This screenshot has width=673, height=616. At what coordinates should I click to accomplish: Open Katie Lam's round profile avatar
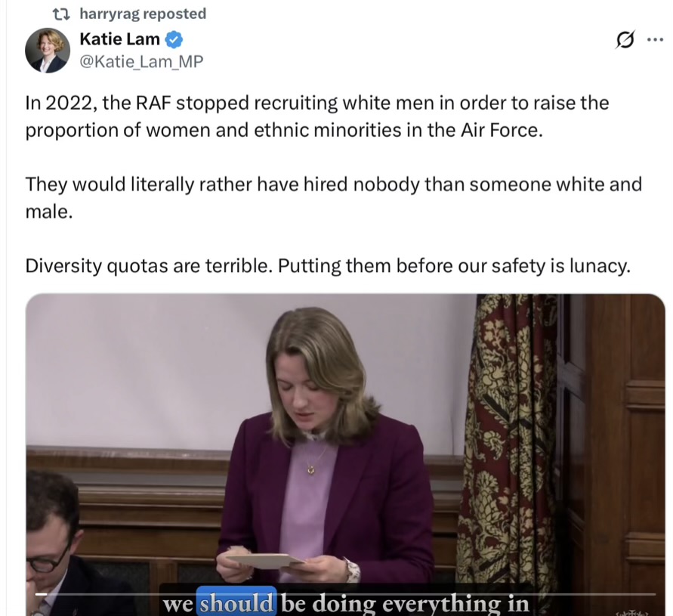point(48,51)
